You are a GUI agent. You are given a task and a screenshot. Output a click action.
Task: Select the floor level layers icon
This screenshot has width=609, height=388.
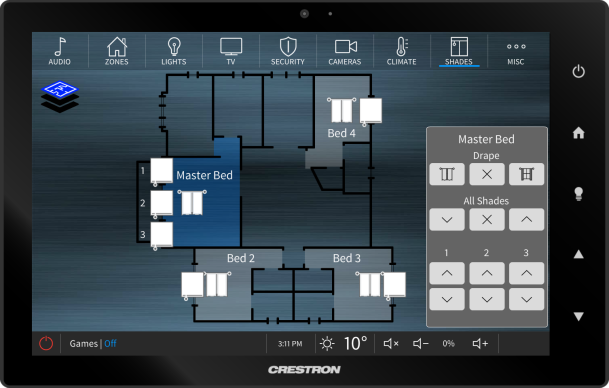click(x=60, y=97)
